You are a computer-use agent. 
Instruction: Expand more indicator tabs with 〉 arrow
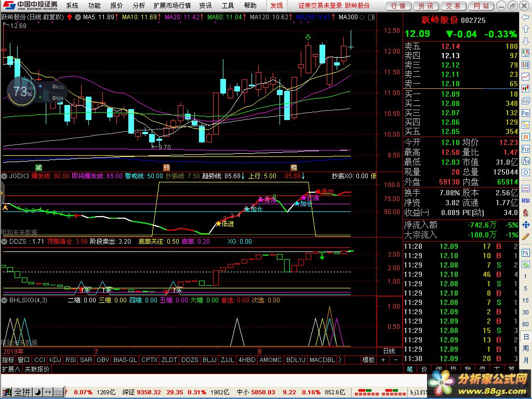point(340,360)
